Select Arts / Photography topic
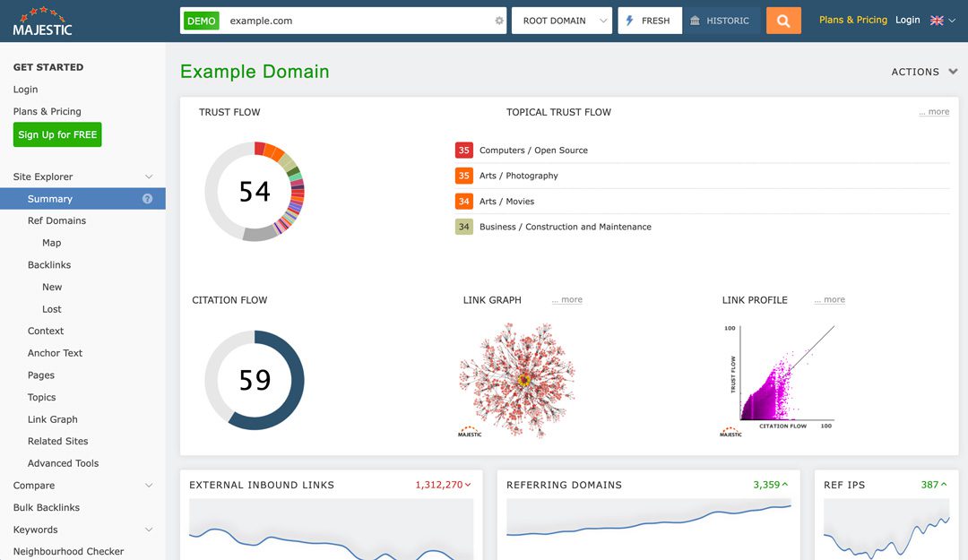The height and width of the screenshot is (560, 968). (x=519, y=176)
